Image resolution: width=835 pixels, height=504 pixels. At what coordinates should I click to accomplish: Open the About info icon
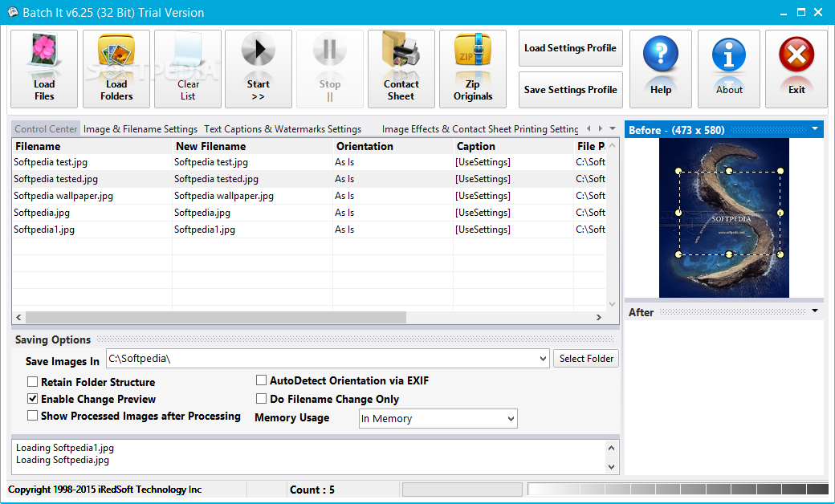(x=728, y=69)
